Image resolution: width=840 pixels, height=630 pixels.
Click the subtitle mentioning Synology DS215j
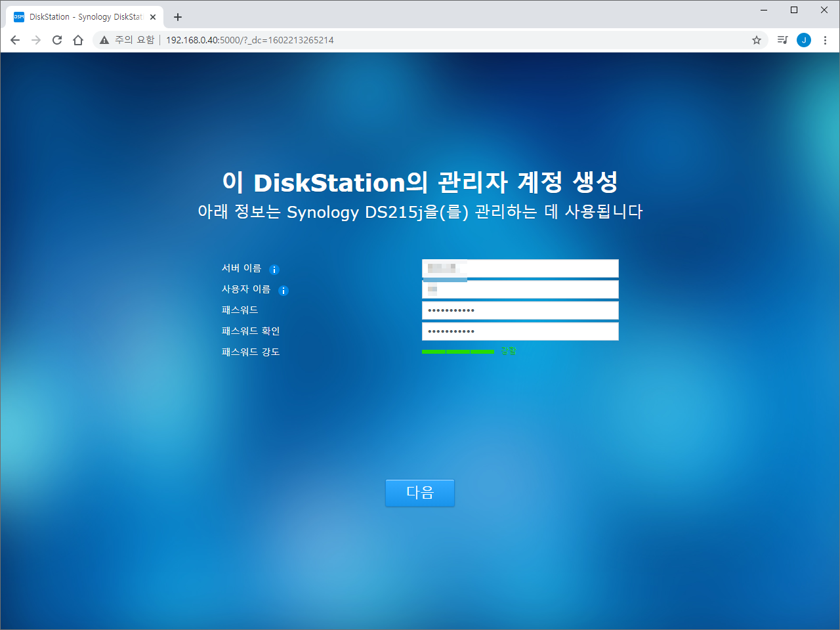[420, 212]
